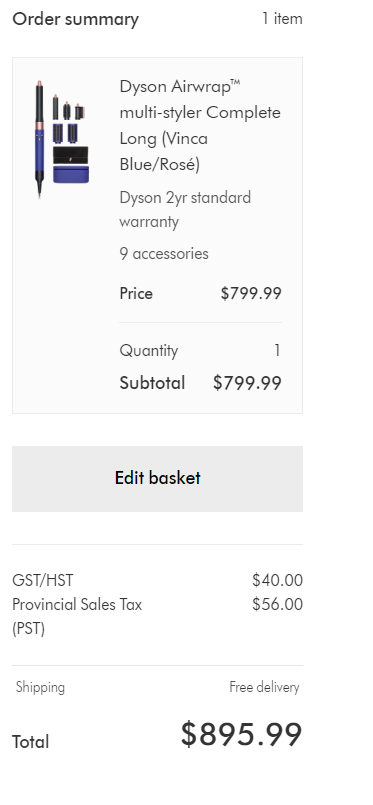Click the Quantity label

coord(149,351)
